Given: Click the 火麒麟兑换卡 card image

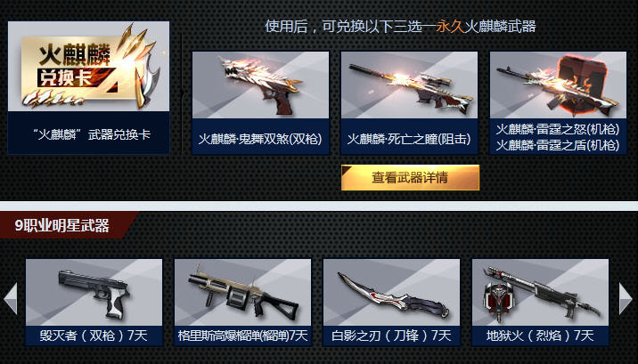Looking at the screenshot, I should coord(89,67).
